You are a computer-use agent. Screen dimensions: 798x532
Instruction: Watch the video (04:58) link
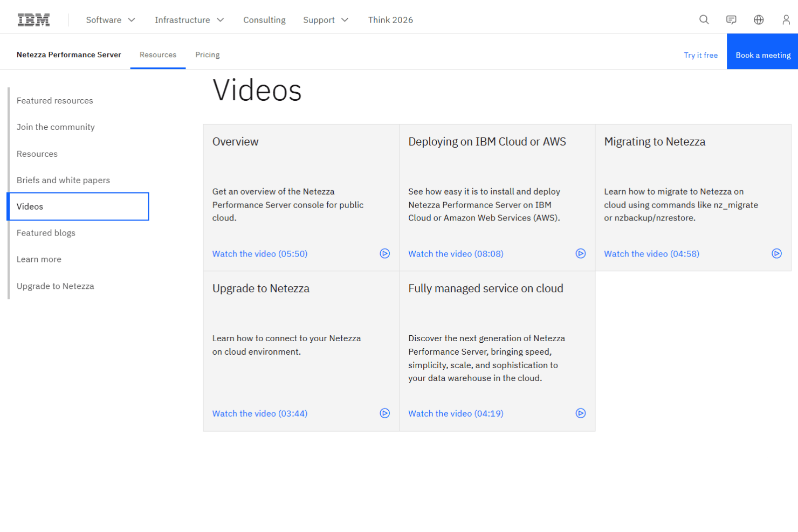[651, 254]
